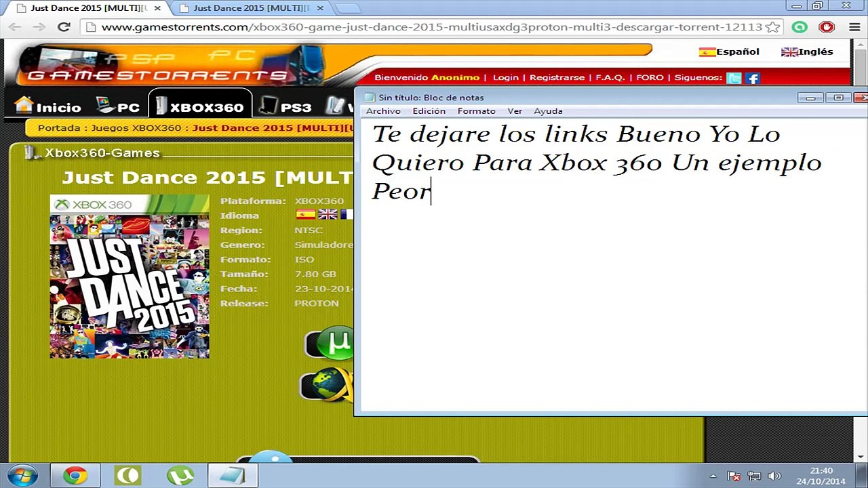This screenshot has height=488, width=868.
Task: Open the Facebook icon next to Siguenos
Action: pos(753,78)
